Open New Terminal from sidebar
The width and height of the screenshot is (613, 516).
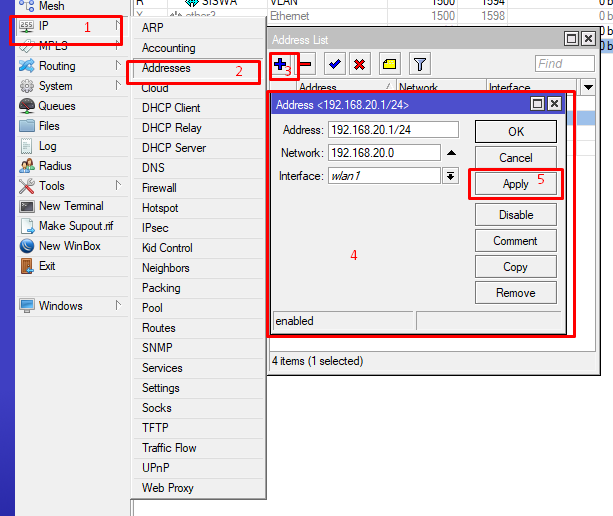click(70, 206)
